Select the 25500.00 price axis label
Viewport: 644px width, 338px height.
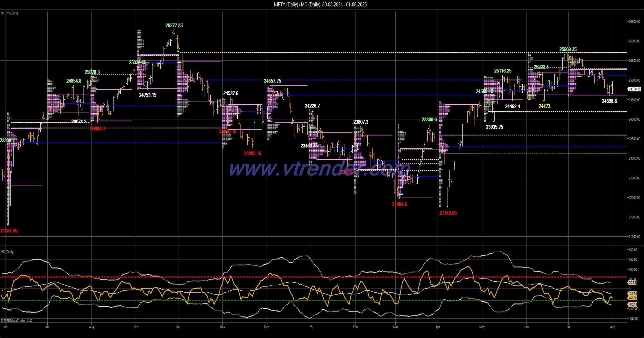coord(634,61)
